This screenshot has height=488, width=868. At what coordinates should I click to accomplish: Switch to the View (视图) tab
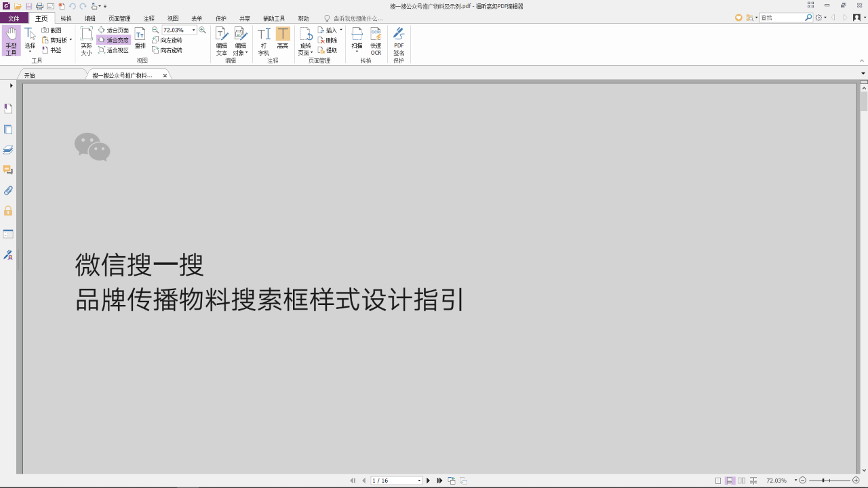[173, 18]
